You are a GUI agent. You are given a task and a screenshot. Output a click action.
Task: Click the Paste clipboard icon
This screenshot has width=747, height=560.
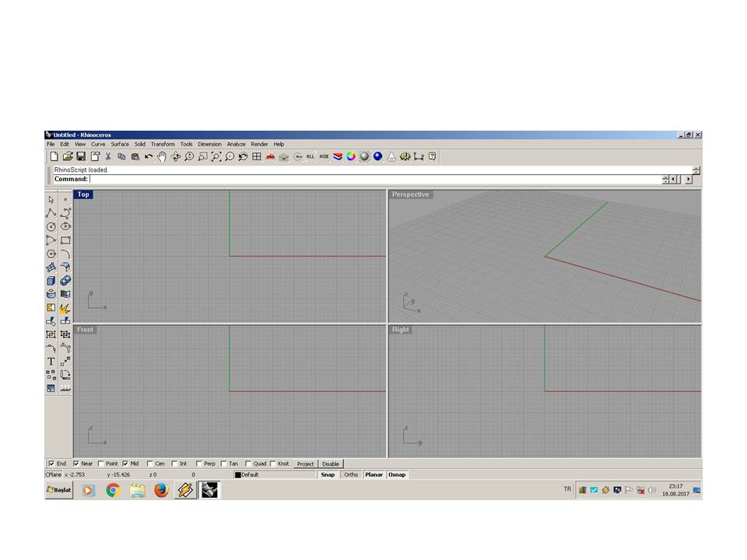pos(135,156)
